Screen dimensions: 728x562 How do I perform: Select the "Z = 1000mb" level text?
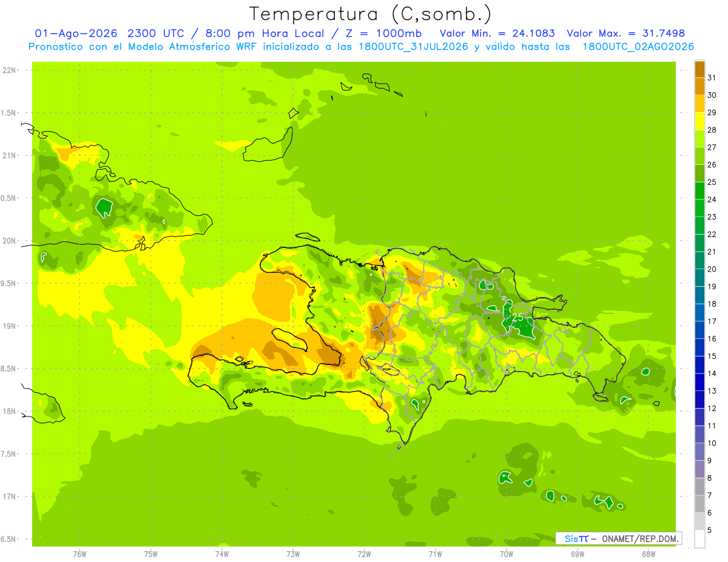pyautogui.click(x=384, y=33)
